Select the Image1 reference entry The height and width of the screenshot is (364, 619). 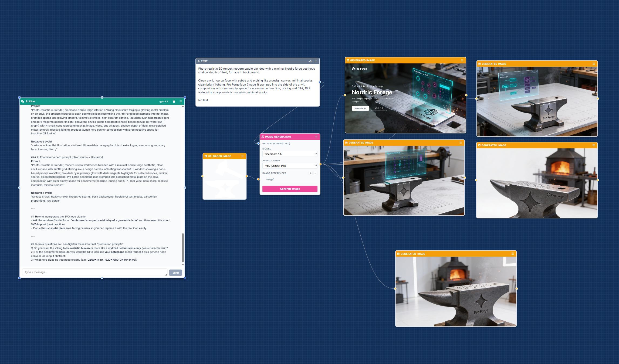tap(270, 179)
